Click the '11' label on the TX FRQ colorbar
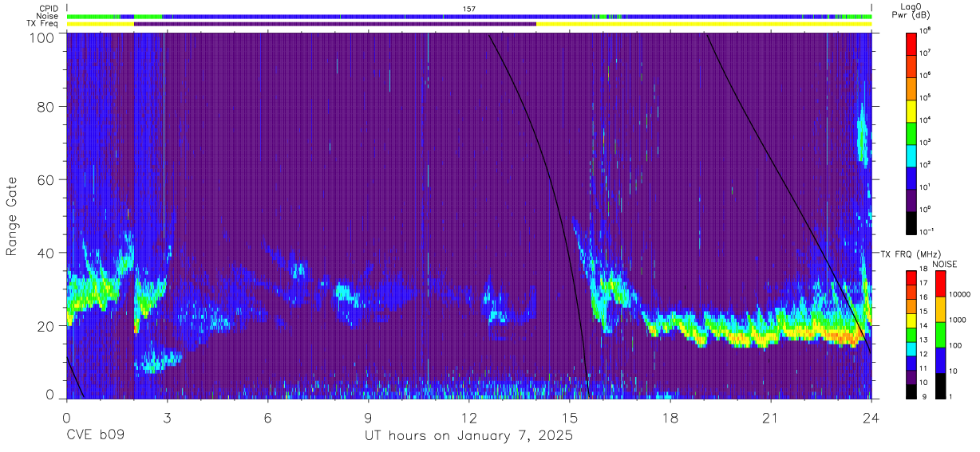 coord(925,369)
